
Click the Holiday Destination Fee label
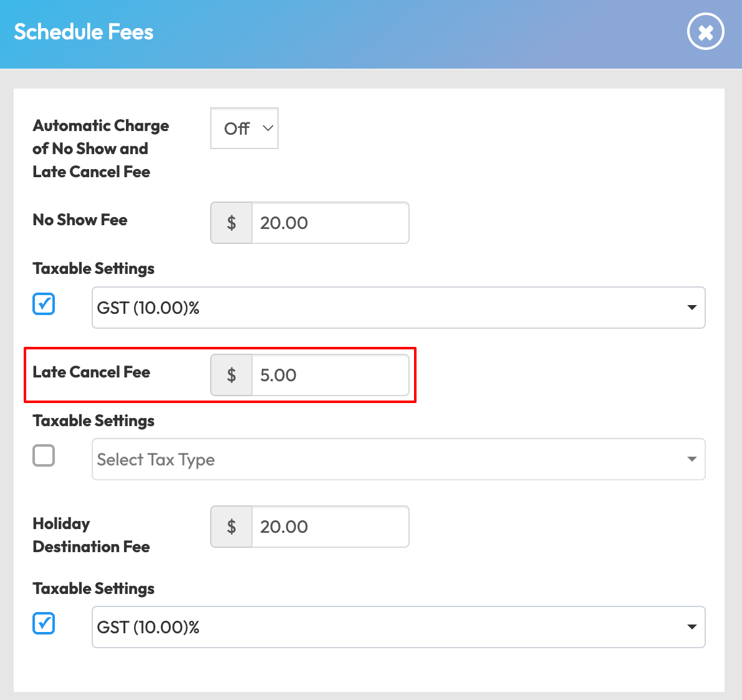[x=91, y=535]
